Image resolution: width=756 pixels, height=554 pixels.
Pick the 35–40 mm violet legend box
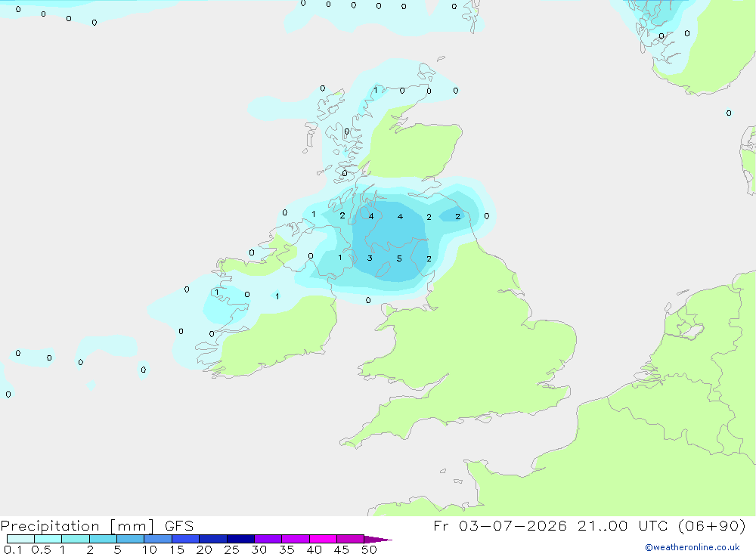click(296, 539)
